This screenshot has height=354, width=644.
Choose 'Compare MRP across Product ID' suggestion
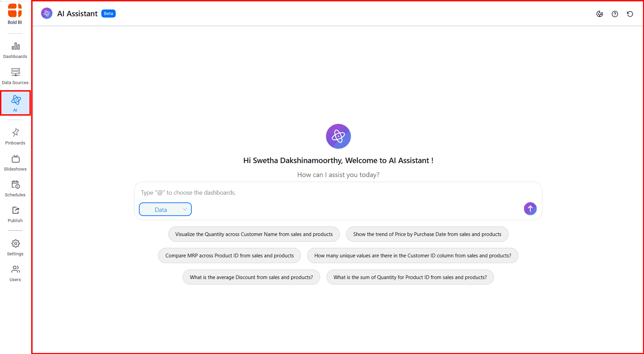tap(229, 256)
